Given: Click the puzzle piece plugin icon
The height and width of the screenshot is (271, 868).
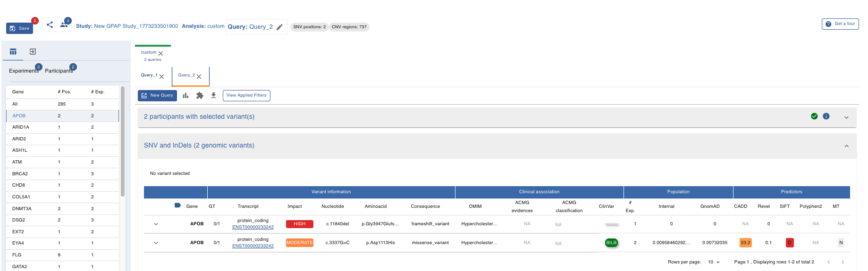Looking at the screenshot, I should point(200,96).
